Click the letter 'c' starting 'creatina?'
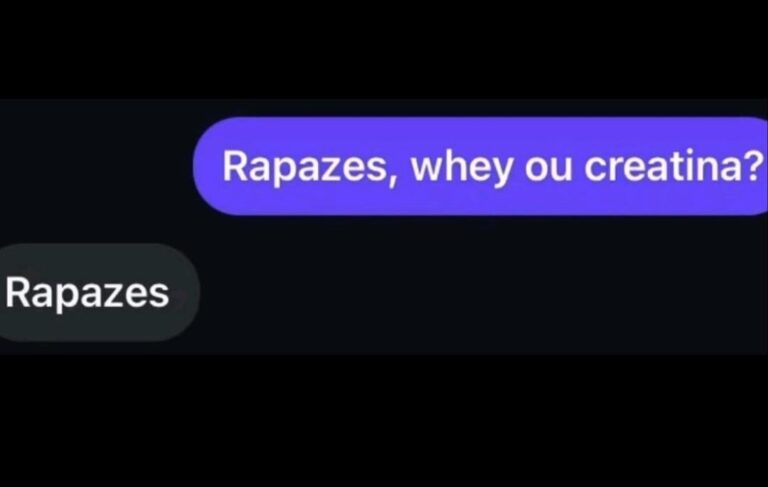The width and height of the screenshot is (768, 487). tap(594, 170)
